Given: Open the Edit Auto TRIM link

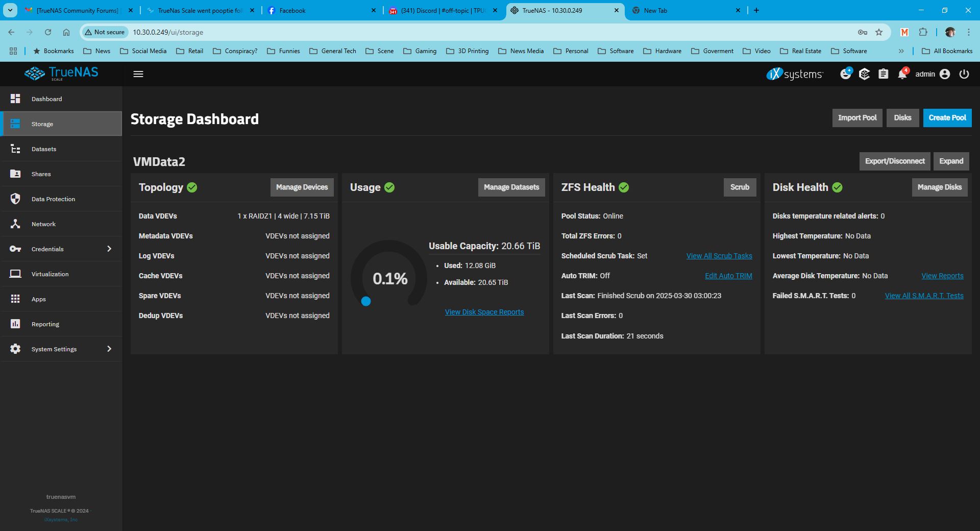Looking at the screenshot, I should coord(728,276).
